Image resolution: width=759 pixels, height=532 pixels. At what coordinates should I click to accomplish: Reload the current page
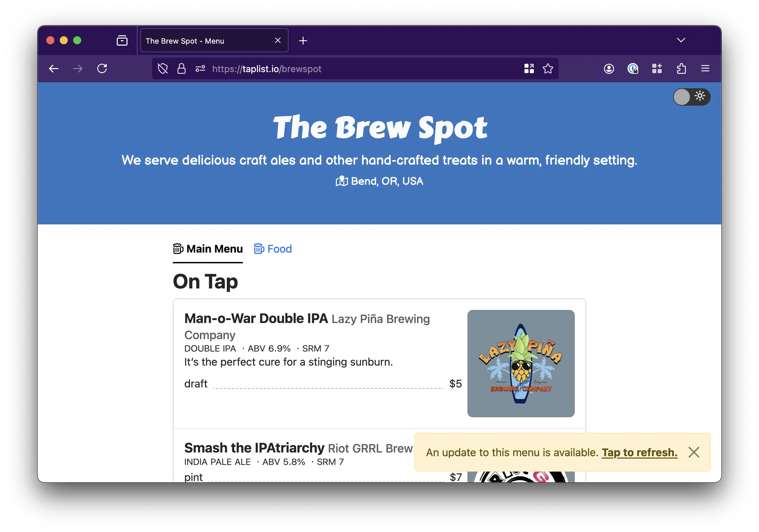coord(102,69)
